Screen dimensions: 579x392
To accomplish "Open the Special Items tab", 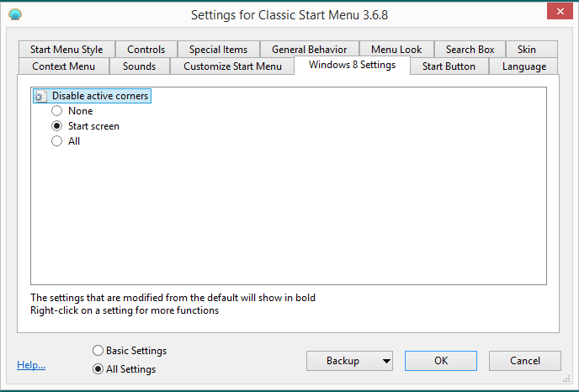I will [x=218, y=50].
